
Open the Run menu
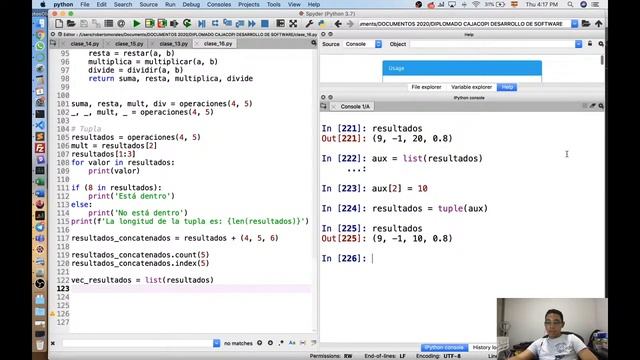[170, 4]
